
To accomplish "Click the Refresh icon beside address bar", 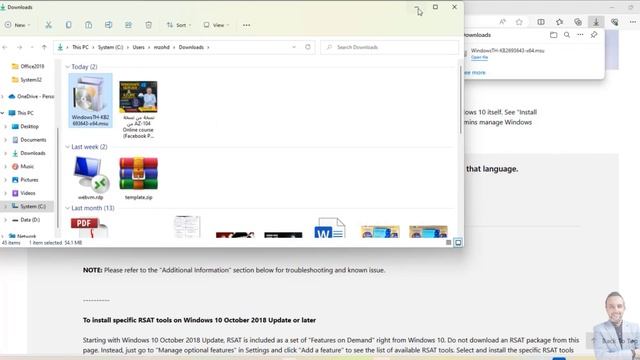I will pos(308,47).
